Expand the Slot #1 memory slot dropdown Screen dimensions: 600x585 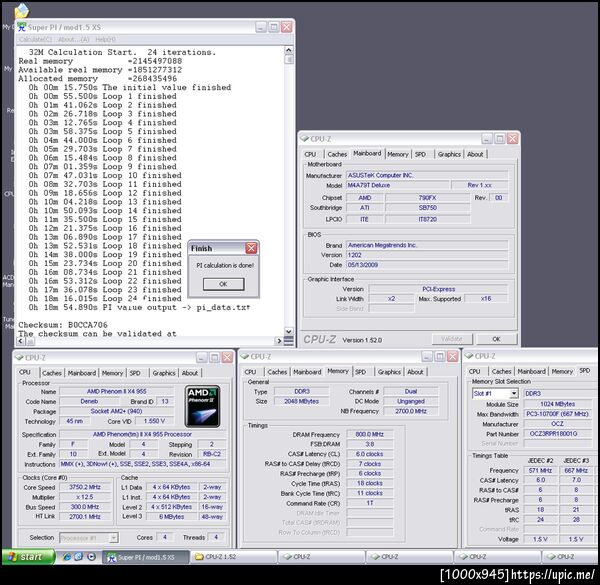point(514,393)
